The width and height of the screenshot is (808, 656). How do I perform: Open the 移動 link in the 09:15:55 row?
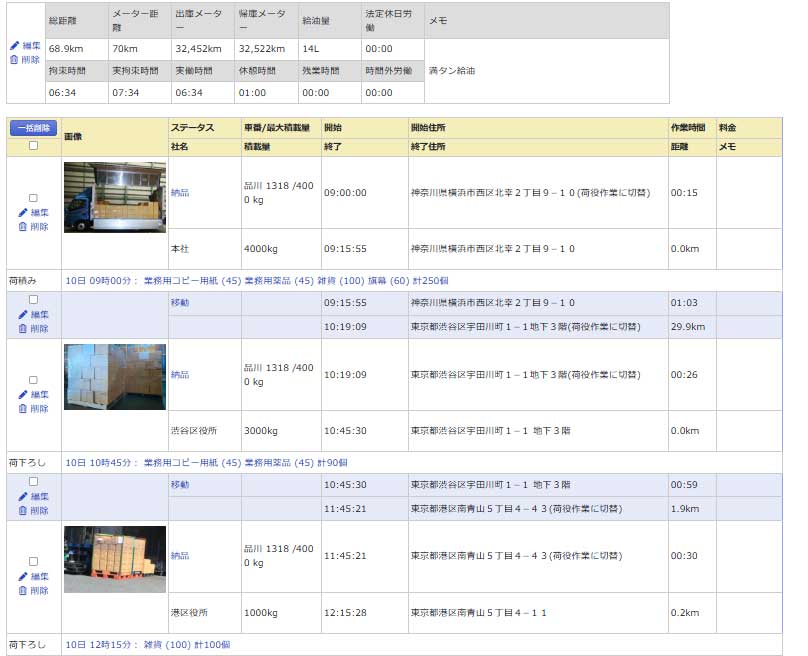coord(180,302)
